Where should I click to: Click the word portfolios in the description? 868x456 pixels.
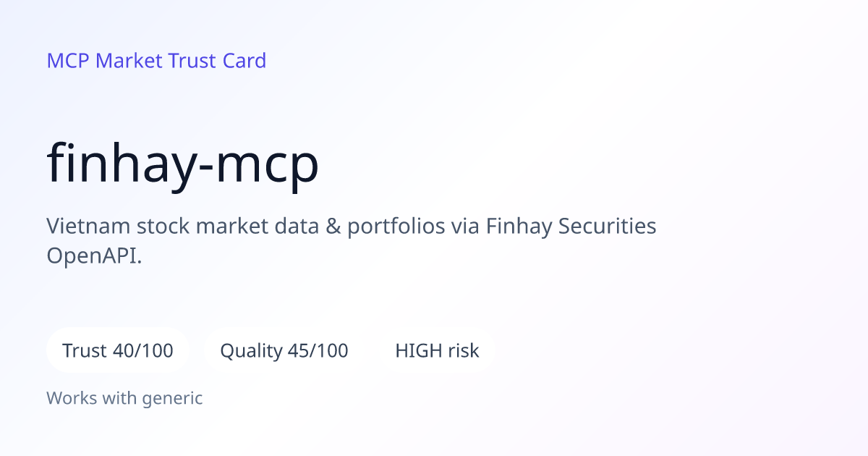point(396,227)
